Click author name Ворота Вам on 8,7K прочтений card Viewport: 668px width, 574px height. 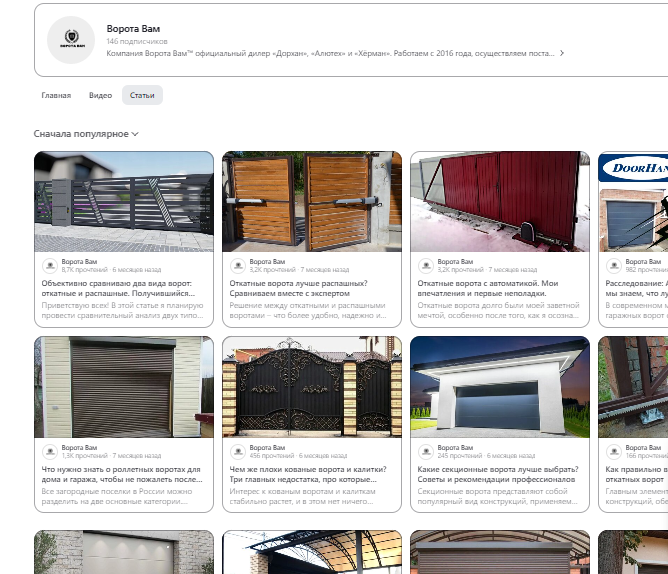pos(79,262)
